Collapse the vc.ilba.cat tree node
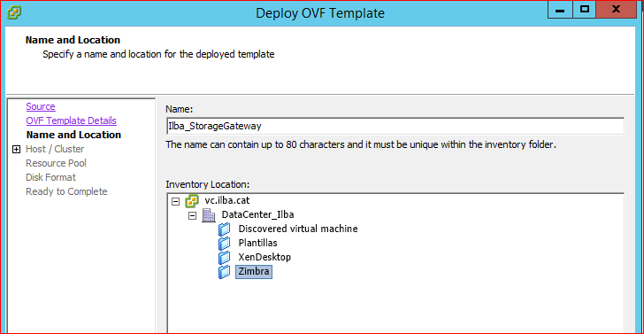This screenshot has height=334, width=644. pyautogui.click(x=175, y=202)
